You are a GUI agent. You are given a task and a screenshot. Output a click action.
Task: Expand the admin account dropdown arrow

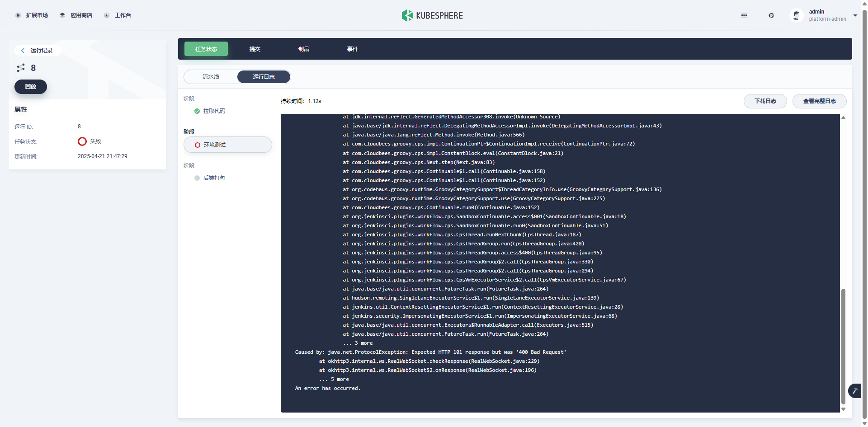pyautogui.click(x=855, y=15)
